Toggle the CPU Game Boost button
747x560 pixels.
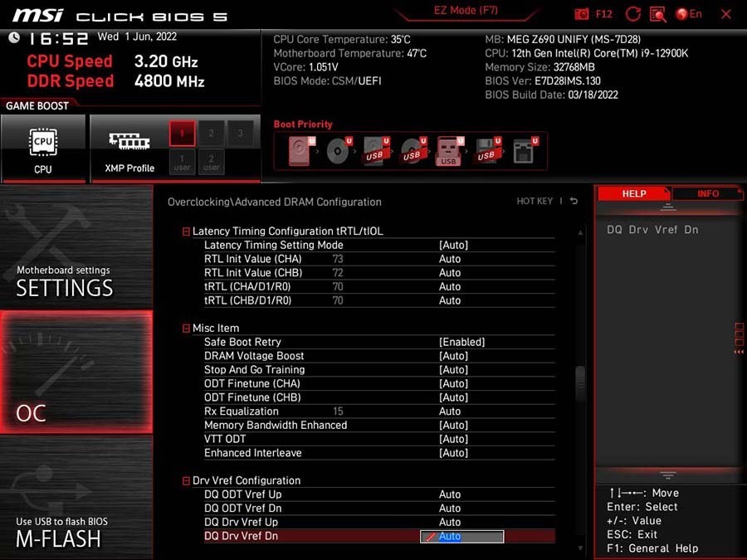pyautogui.click(x=43, y=149)
